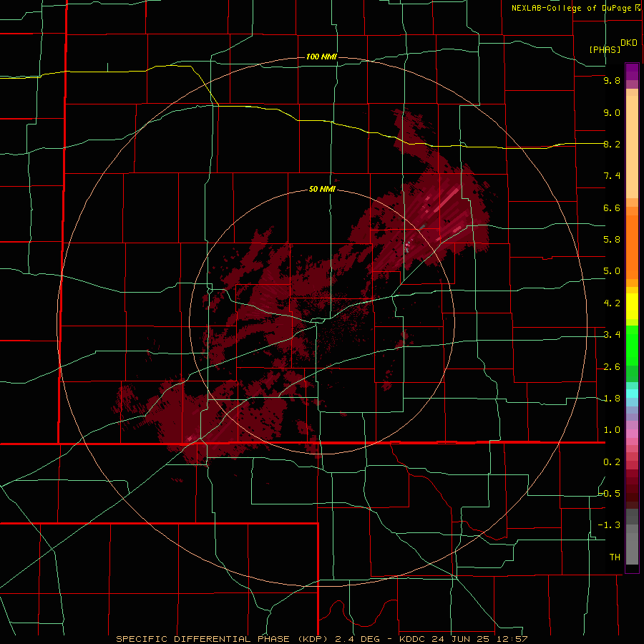
Task: Click the 2.6 scale value
Action: point(612,367)
